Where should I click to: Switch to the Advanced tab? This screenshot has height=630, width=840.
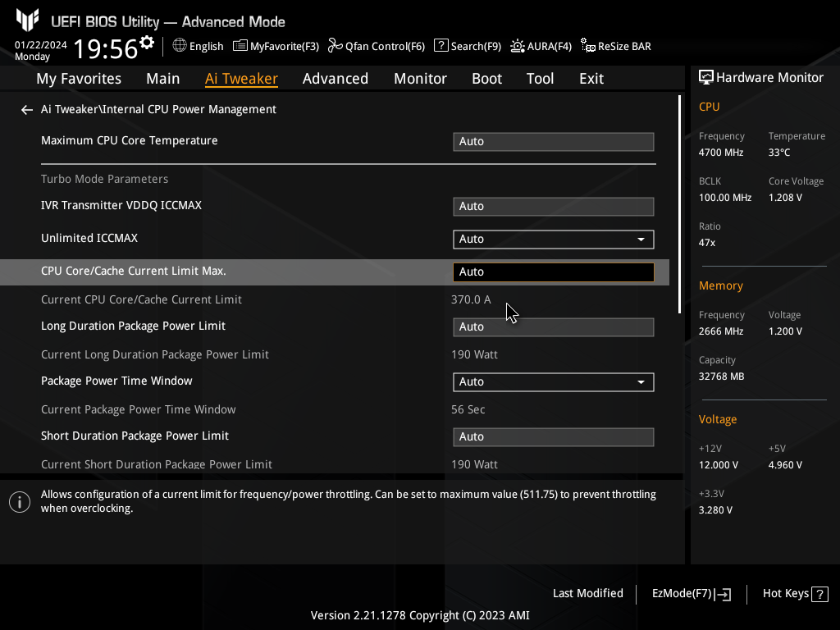[x=335, y=79]
